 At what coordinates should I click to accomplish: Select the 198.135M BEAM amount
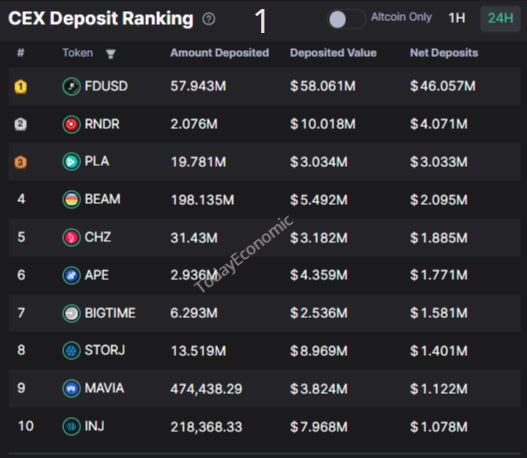[x=202, y=200]
